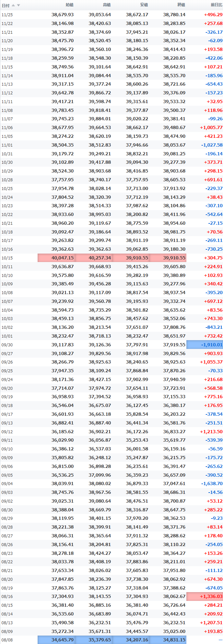The image size is (223, 644).
Task: Select opening value 36,815.00 on 09/06
Action: click(63, 467)
